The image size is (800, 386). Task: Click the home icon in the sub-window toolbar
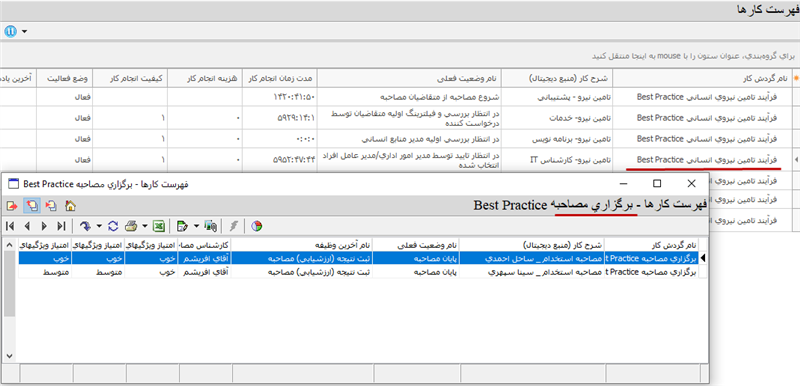pos(70,206)
